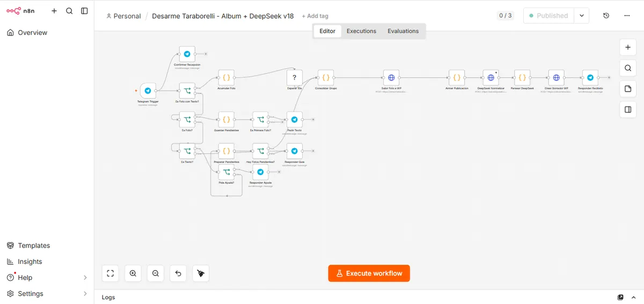This screenshot has height=304, width=644.
Task: Select the Armar Publicacion node
Action: [457, 78]
